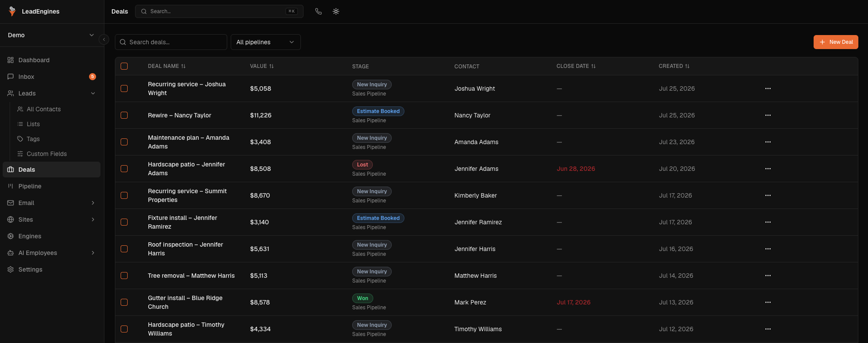Open Settings page
Image resolution: width=868 pixels, height=343 pixels.
point(52,269)
